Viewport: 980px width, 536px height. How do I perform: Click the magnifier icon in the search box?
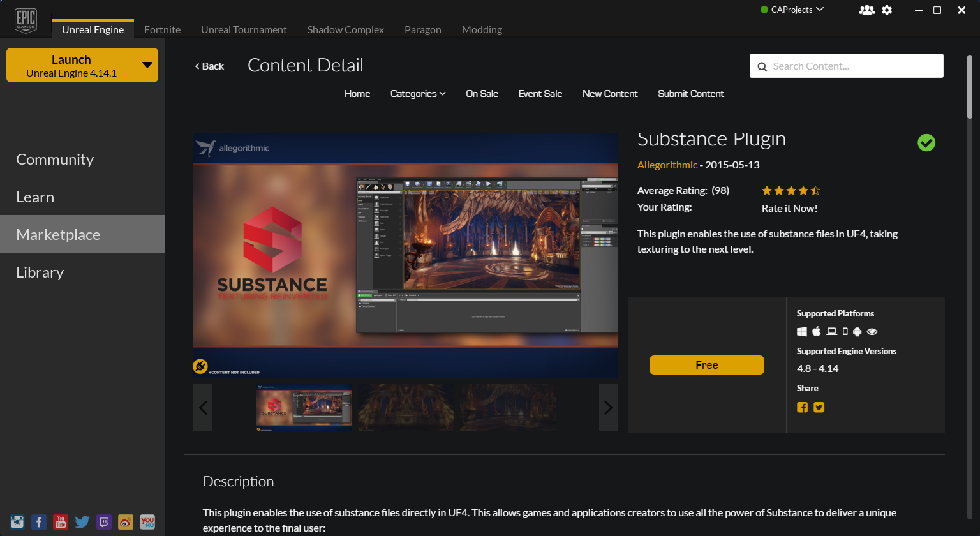pyautogui.click(x=762, y=66)
